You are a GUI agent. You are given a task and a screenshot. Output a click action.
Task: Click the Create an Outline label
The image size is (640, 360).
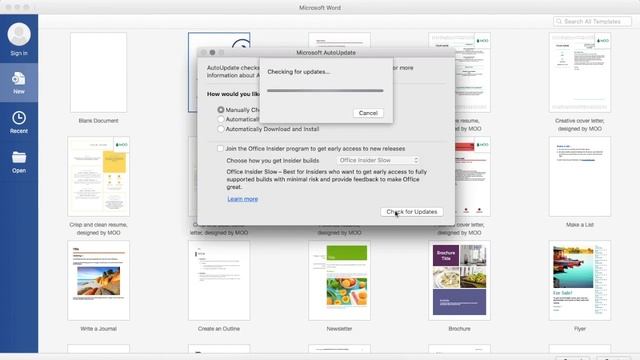point(219,329)
